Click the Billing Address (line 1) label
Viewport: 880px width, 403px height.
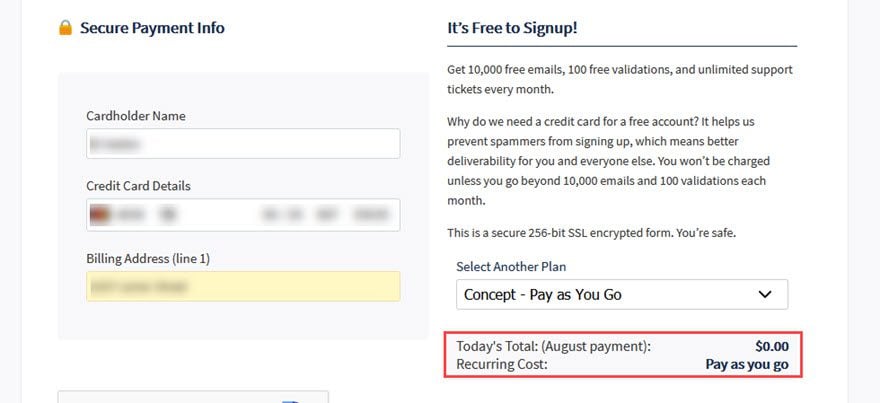pyautogui.click(x=148, y=259)
